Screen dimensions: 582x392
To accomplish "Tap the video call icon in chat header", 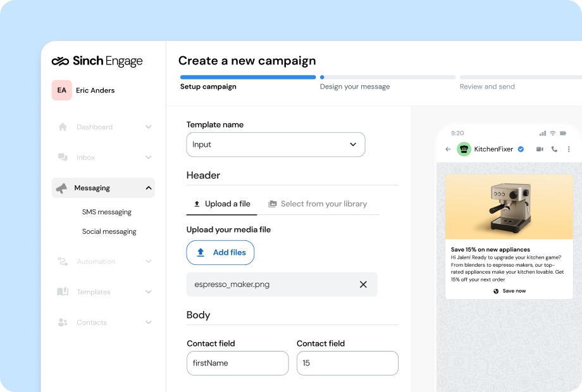I will tap(540, 149).
